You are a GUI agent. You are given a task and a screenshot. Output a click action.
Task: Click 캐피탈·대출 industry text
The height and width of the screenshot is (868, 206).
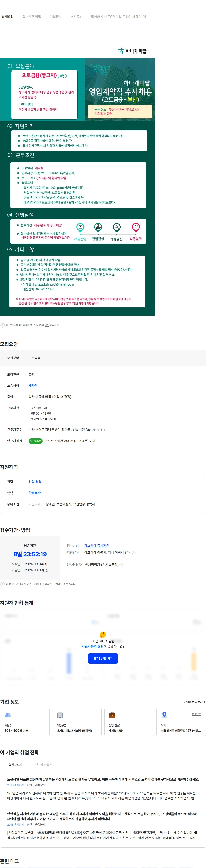point(115,731)
